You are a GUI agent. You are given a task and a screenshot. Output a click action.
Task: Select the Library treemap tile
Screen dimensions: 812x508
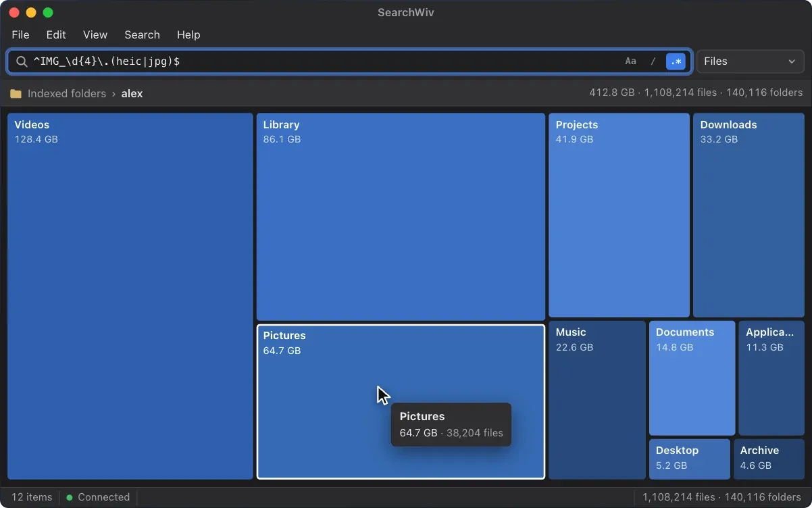tap(401, 216)
